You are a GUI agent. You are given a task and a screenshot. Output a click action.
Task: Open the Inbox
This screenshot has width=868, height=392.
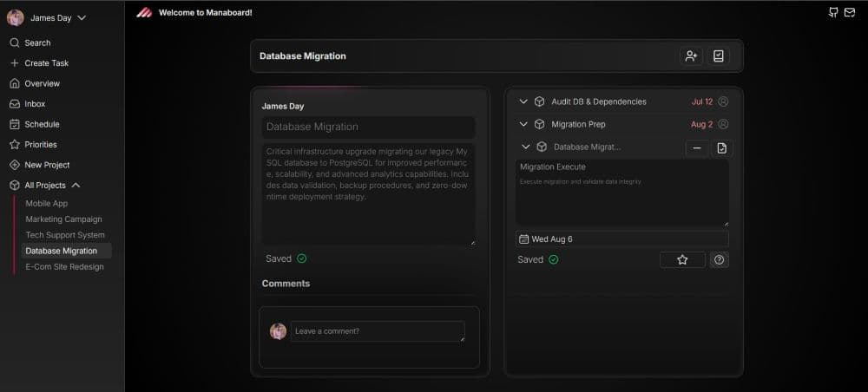(35, 104)
